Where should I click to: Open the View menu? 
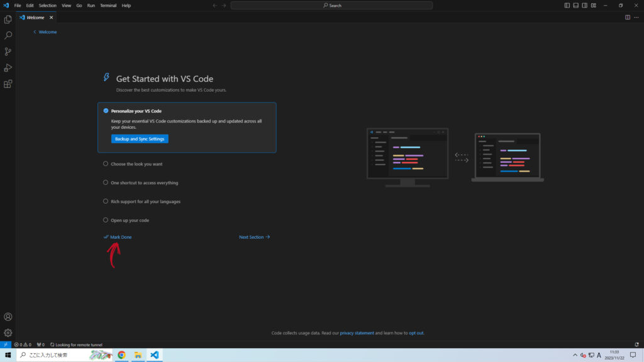tap(66, 5)
